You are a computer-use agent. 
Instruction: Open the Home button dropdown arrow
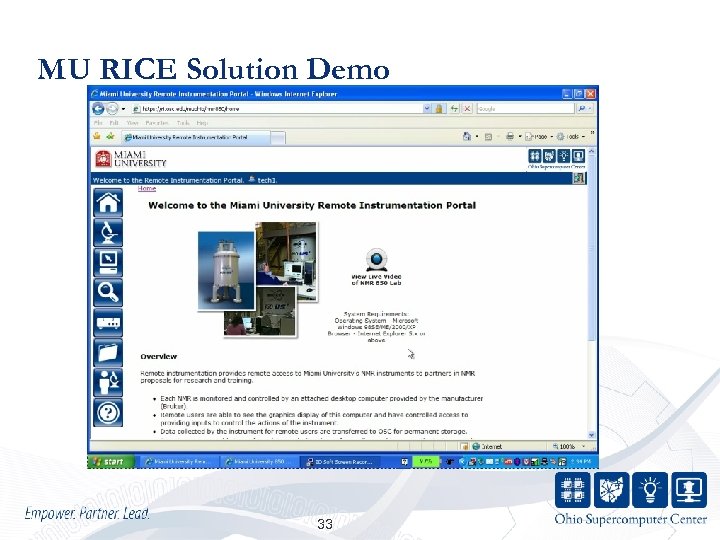(477, 136)
